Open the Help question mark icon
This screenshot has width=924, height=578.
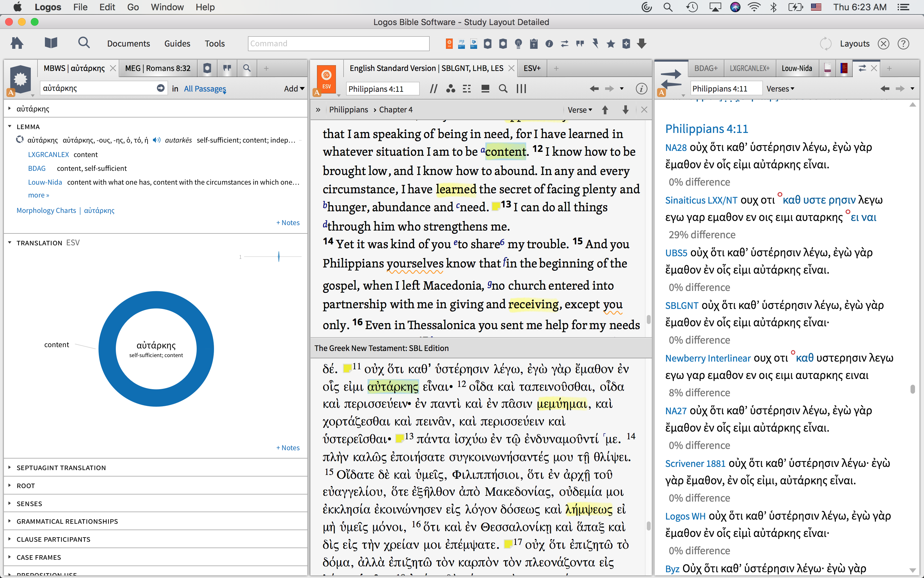point(903,44)
